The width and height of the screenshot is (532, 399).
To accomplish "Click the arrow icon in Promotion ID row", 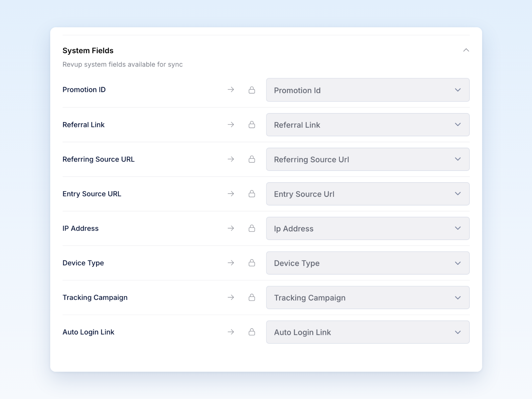I will (231, 90).
